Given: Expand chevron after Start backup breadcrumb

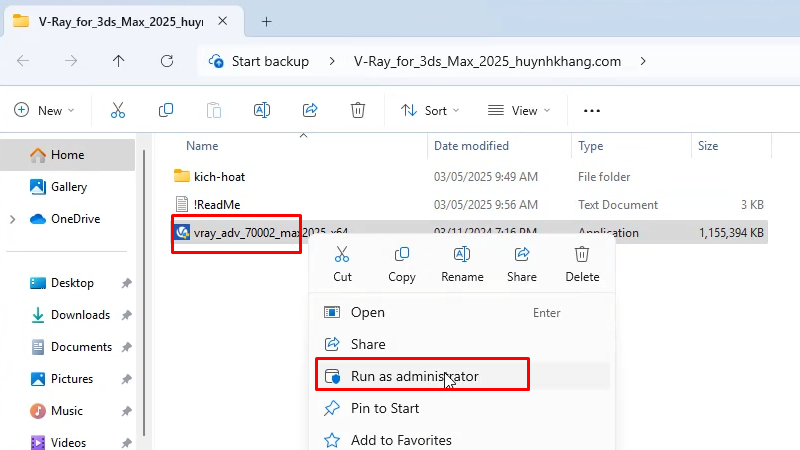Looking at the screenshot, I should pos(332,61).
